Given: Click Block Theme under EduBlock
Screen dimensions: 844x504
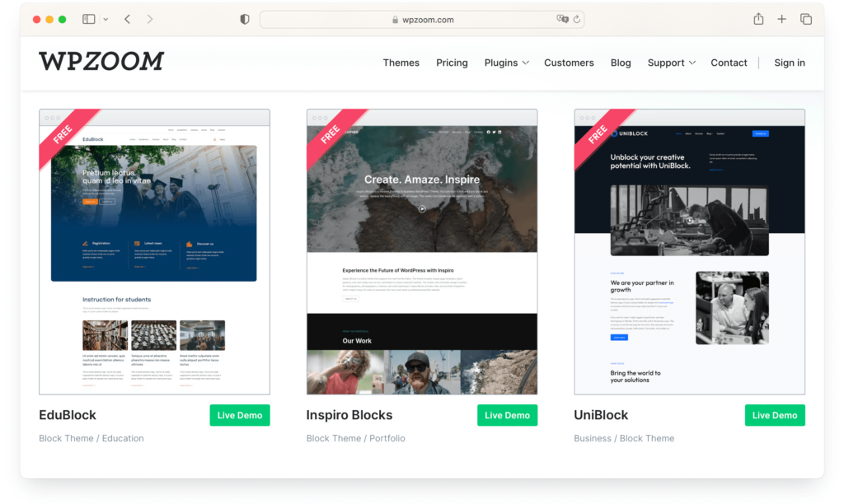Looking at the screenshot, I should [x=66, y=438].
